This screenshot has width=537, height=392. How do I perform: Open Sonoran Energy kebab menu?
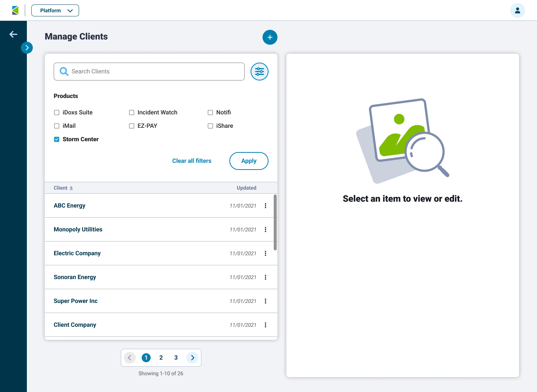(266, 277)
